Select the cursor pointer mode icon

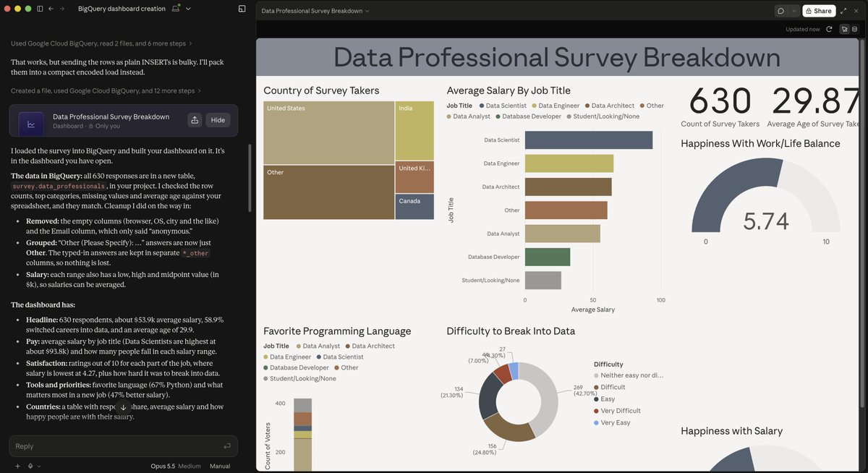coord(844,29)
